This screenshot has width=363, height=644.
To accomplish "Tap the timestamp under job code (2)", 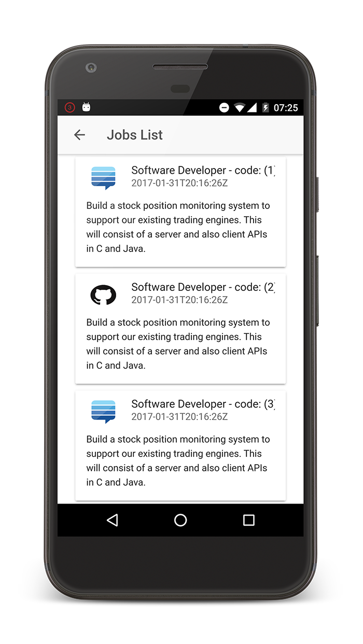I will [x=179, y=300].
